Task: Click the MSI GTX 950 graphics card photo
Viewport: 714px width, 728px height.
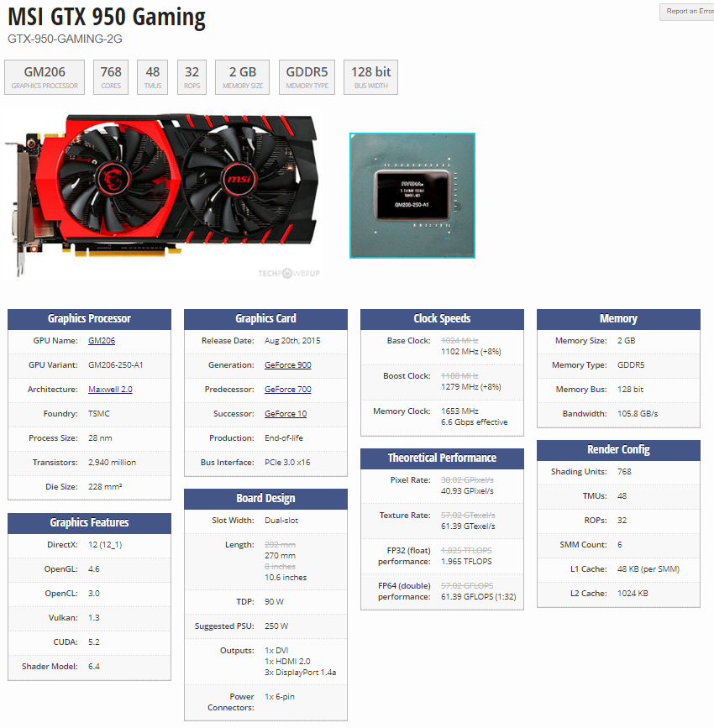Action: tap(163, 195)
